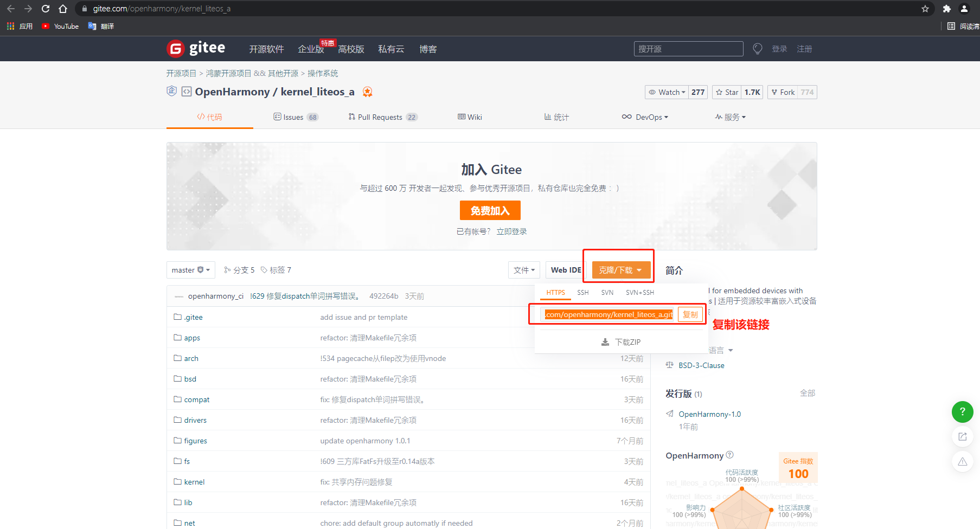Image resolution: width=980 pixels, height=529 pixels.
Task: Open the 应用 apps shortcut
Action: coord(20,26)
